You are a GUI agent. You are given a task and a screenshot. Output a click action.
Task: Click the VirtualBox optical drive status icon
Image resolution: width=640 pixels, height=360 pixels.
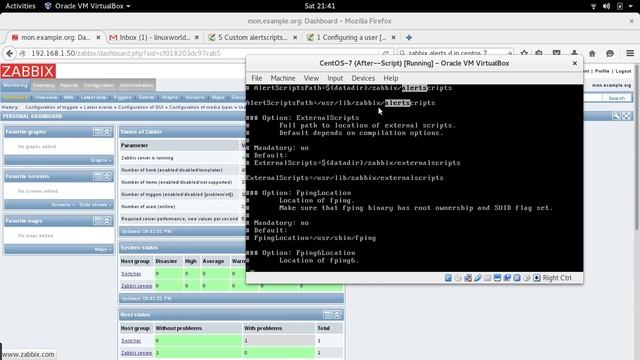click(x=458, y=278)
